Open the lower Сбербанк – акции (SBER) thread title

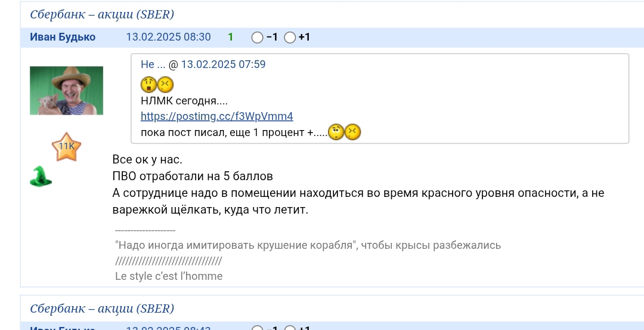coord(102,309)
